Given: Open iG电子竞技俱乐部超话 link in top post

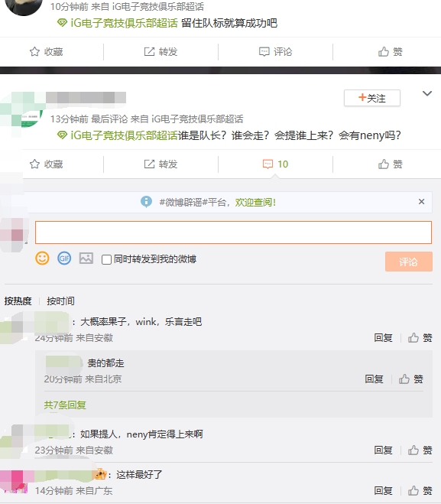Looking at the screenshot, I should [118, 23].
